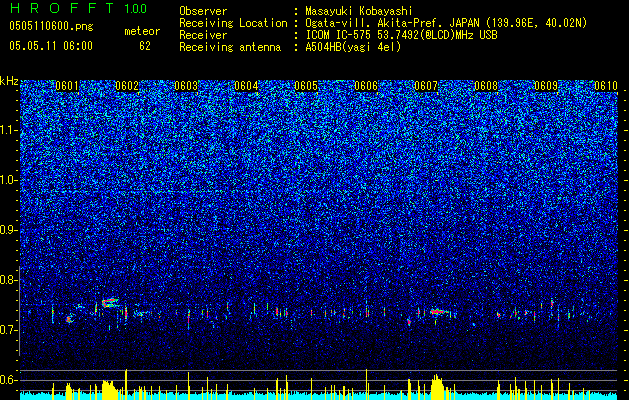629x400 pixels.
Task: Click the 0604 time marker
Action: (246, 86)
